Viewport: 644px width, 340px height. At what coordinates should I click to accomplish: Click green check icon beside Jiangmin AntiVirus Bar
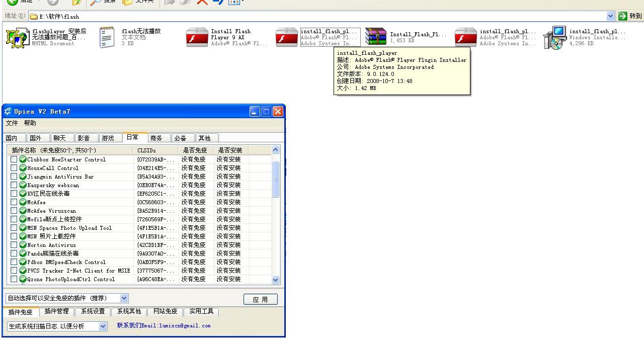[23, 177]
